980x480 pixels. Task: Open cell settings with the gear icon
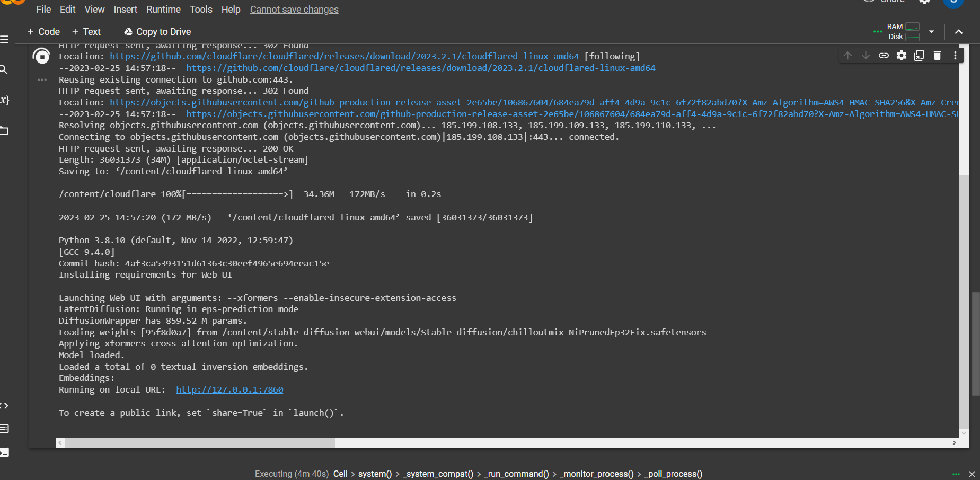coord(902,55)
